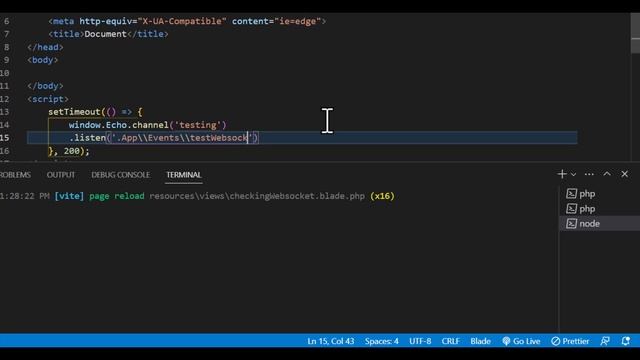Click the (x16) reload count in terminal
Image resolution: width=640 pixels, height=360 pixels.
click(x=382, y=196)
